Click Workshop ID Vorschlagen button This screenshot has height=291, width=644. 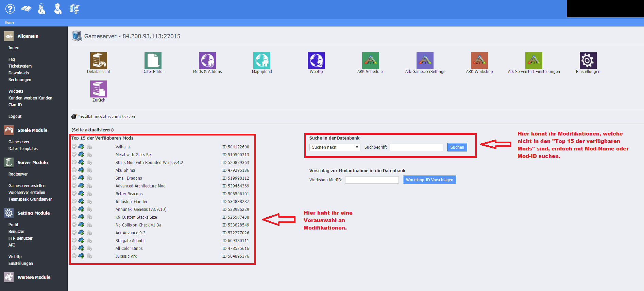click(429, 180)
